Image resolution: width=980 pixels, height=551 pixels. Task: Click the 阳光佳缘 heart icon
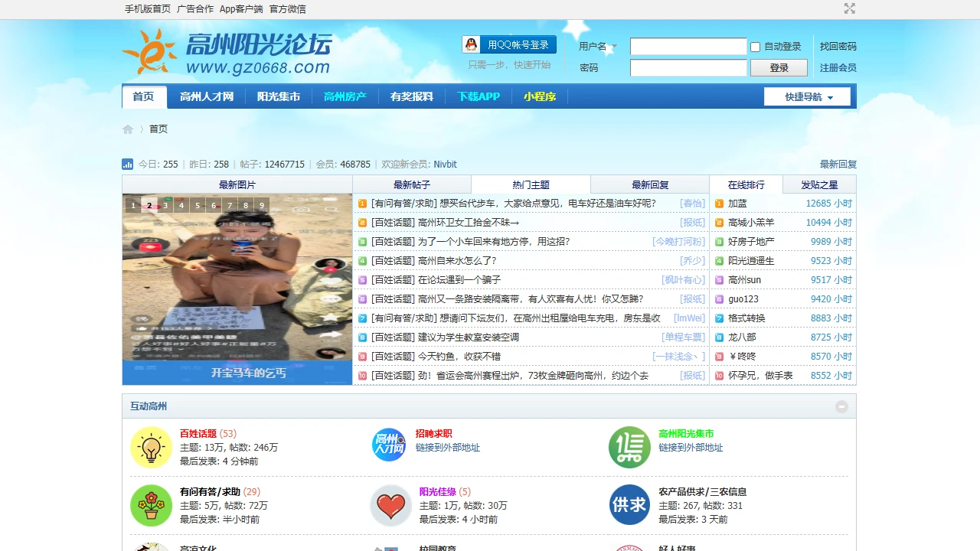[x=390, y=506]
